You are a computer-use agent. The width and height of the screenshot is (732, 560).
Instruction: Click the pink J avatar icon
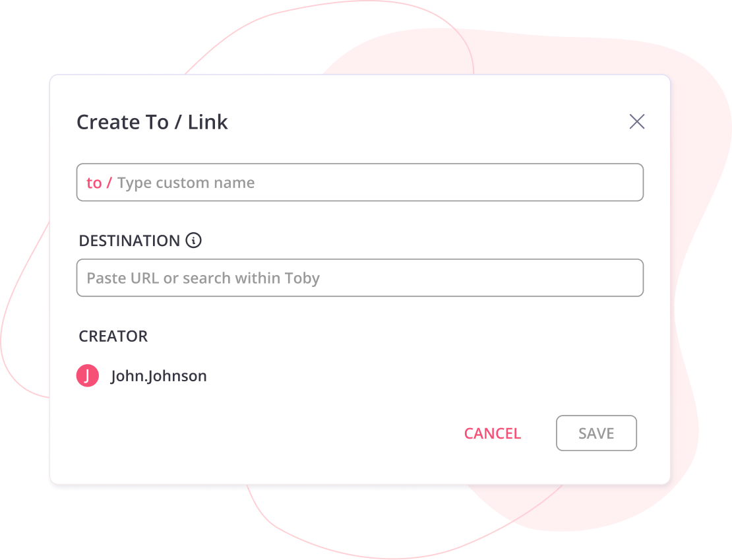88,376
